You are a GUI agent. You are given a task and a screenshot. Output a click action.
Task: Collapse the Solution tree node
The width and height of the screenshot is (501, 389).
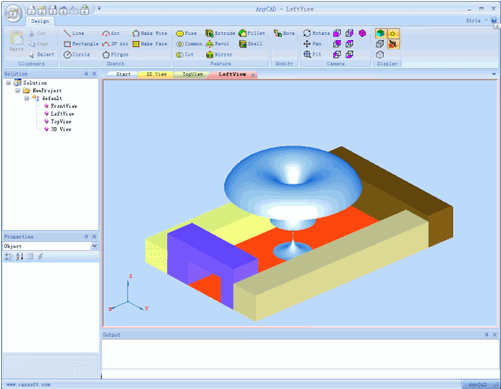pyautogui.click(x=9, y=83)
